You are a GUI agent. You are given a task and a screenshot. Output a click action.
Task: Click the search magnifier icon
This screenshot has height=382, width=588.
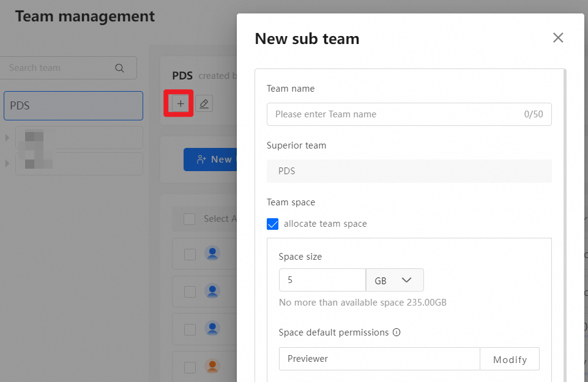[x=120, y=68]
